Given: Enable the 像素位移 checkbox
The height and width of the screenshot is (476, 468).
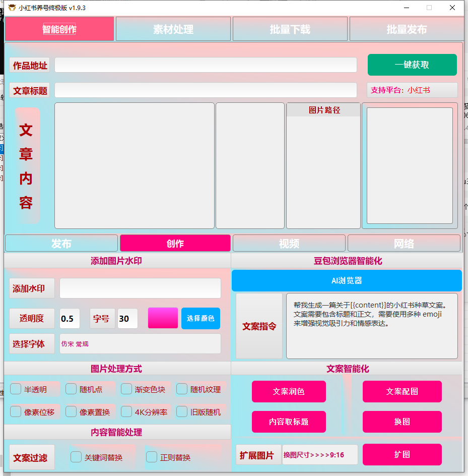Looking at the screenshot, I should point(16,411).
